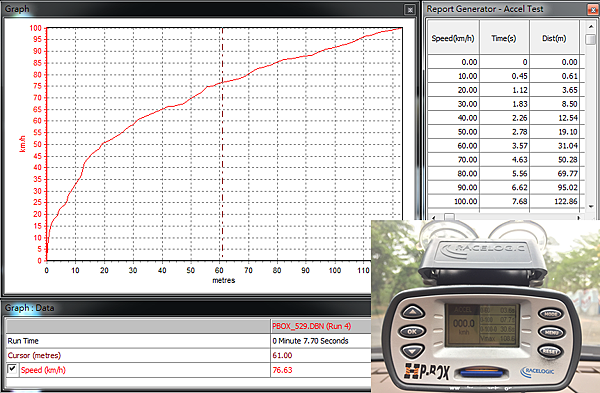Click the OK button on the P-Box photo
This screenshot has height=393, width=600.
412,331
